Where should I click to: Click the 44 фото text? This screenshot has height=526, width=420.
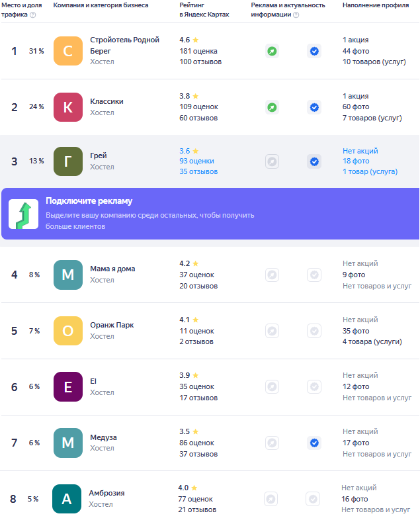coord(356,51)
